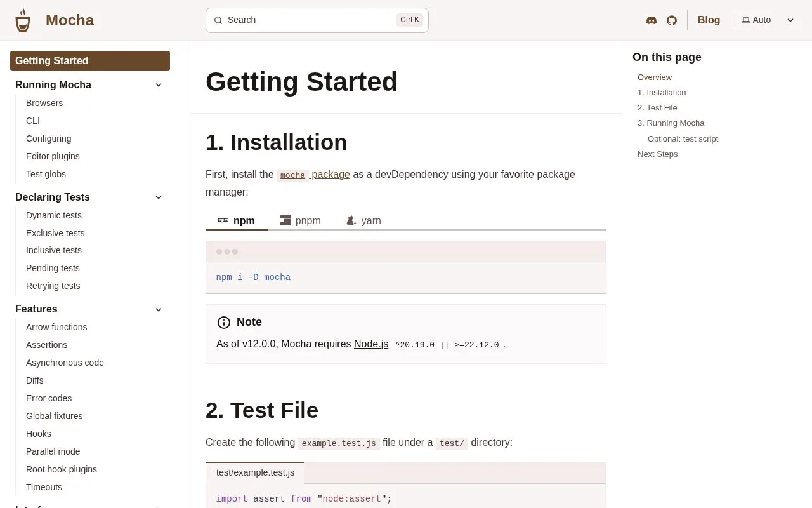Viewport: 812px width, 508px height.
Task: Collapse the Features sidebar section
Action: tap(159, 309)
